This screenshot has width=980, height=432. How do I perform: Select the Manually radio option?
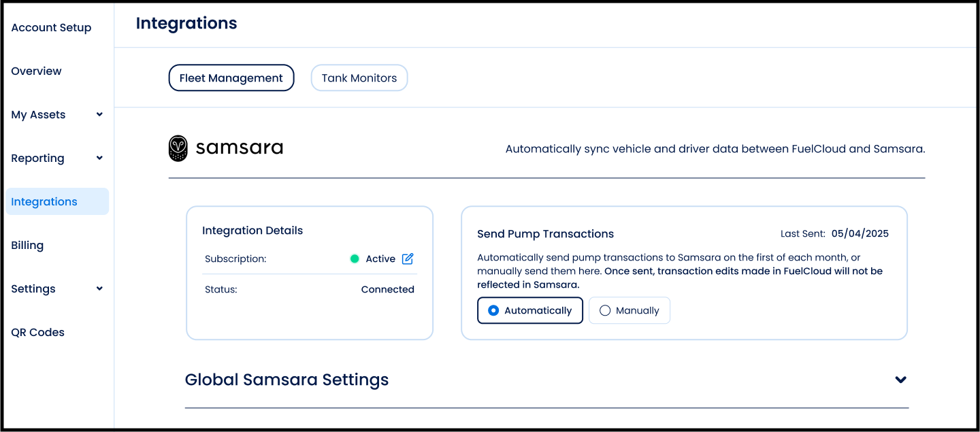pyautogui.click(x=629, y=310)
